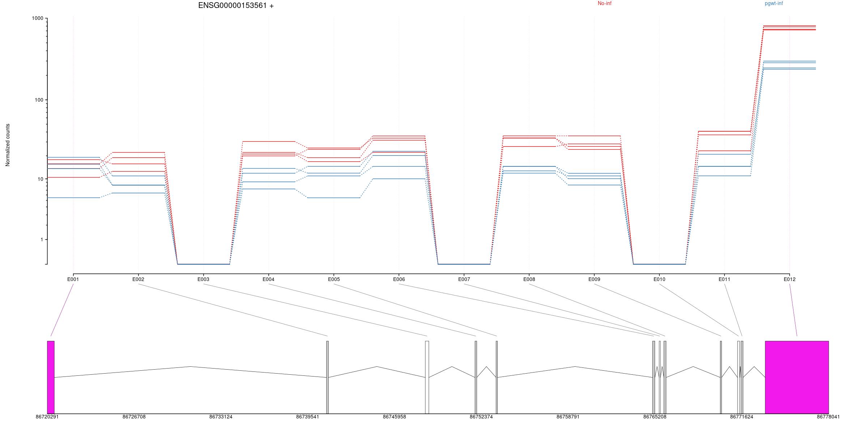Click the gray exon box near 86739541

(328, 377)
